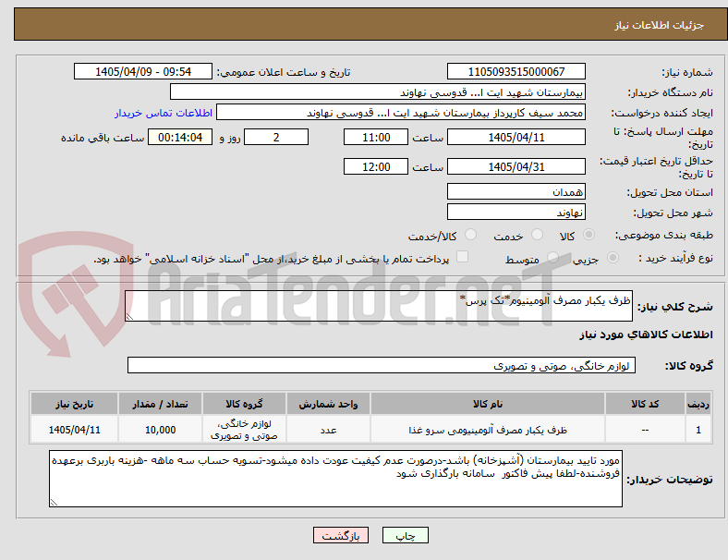Click the remaining time 00:14:04 field

[x=180, y=138]
